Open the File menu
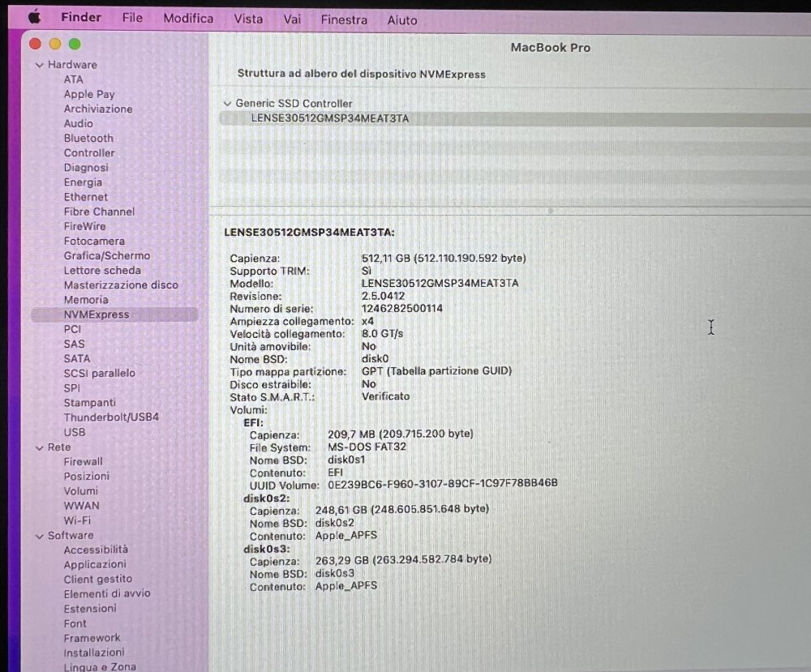Image resolution: width=811 pixels, height=672 pixels. [x=132, y=18]
